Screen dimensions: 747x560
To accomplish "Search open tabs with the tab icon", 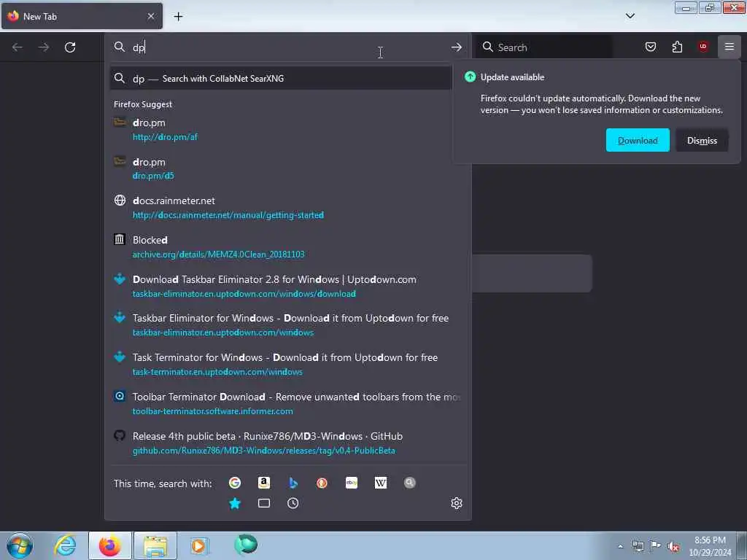I will pos(264,503).
